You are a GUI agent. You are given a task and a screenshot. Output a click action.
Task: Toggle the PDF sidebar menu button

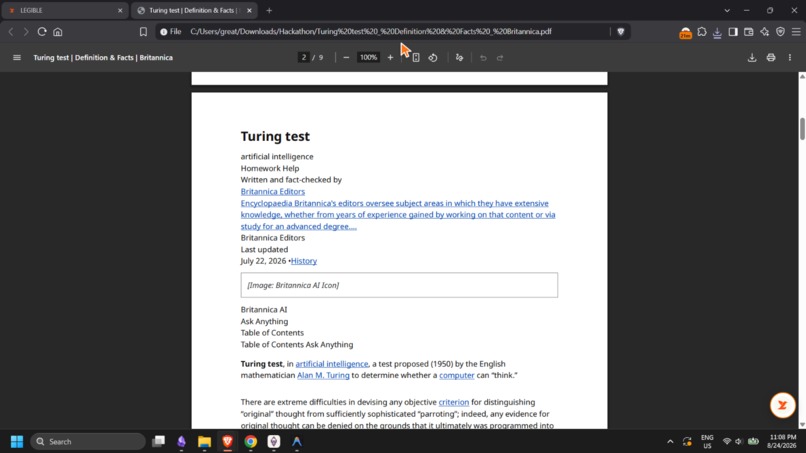(x=16, y=58)
